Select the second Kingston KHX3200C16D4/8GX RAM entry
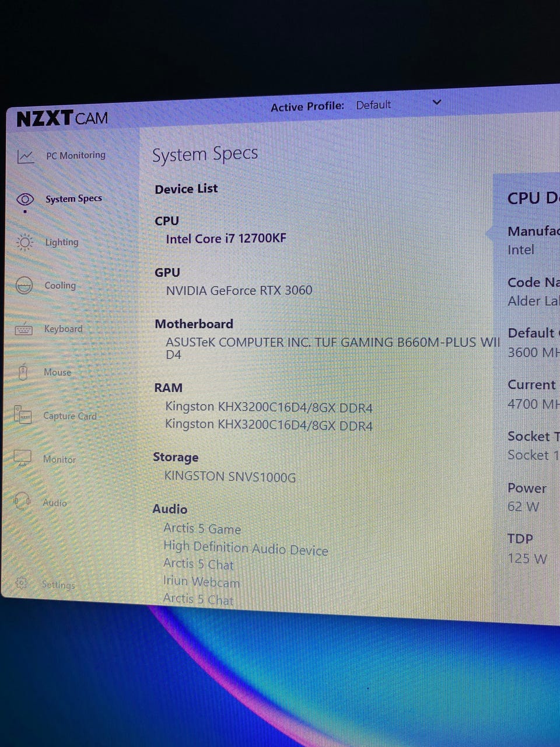Screen dimensions: 560x747 click(269, 425)
